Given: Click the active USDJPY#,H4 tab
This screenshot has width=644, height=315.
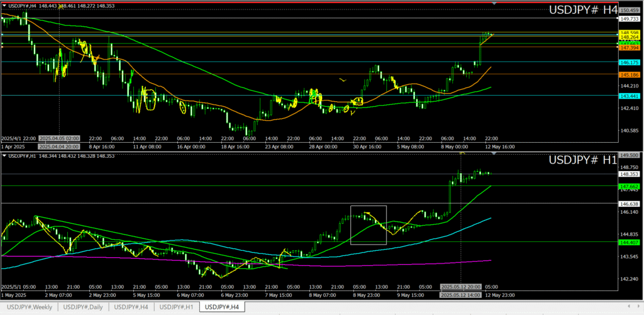Looking at the screenshot, I should [222, 307].
